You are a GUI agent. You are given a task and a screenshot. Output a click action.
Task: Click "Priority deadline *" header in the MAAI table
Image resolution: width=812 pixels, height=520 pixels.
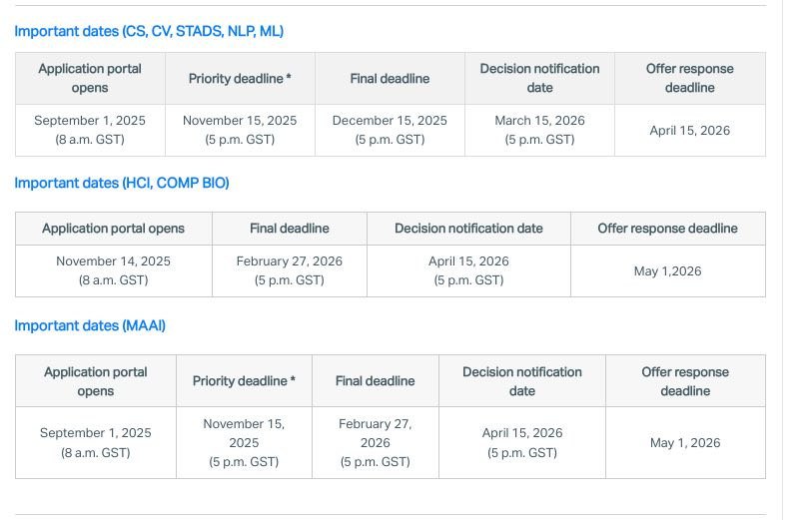(244, 380)
